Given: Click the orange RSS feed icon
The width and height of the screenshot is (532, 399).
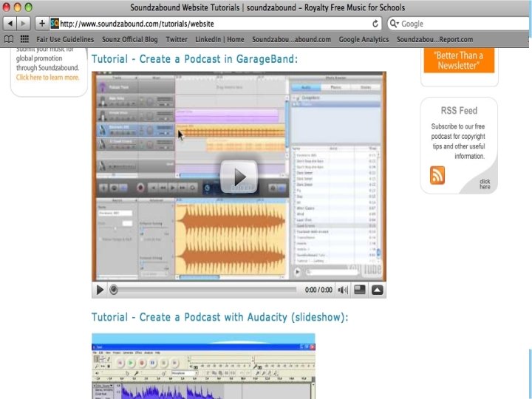Looking at the screenshot, I should [x=437, y=175].
